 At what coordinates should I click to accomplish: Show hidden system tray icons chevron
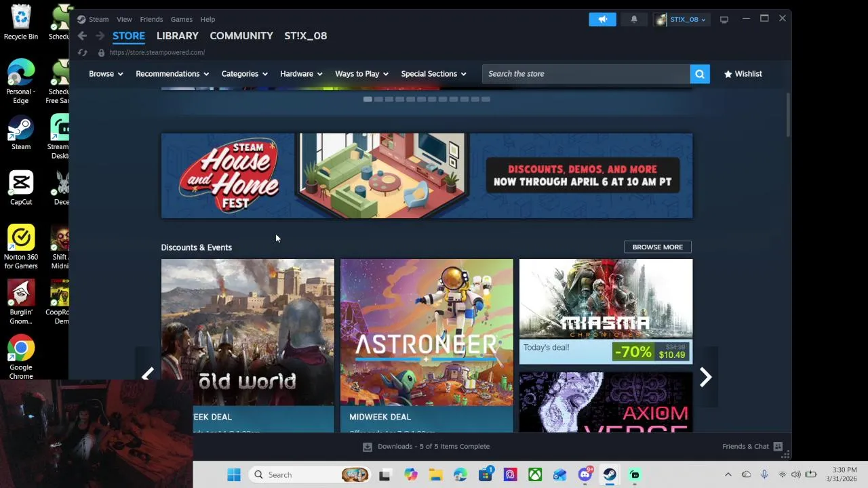pos(728,475)
